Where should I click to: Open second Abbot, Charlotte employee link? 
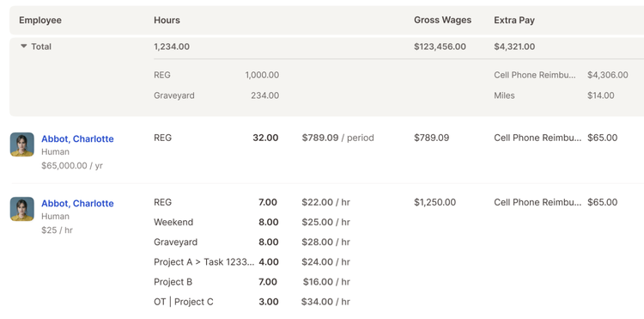(77, 204)
